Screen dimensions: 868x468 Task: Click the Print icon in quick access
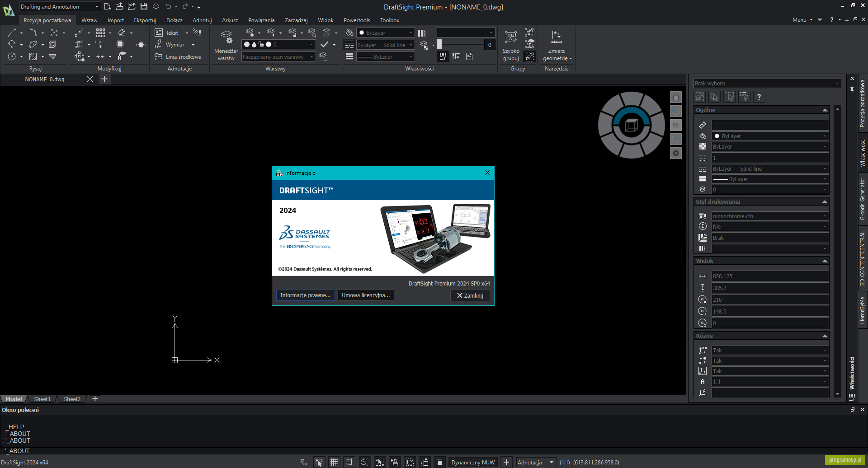click(x=156, y=6)
